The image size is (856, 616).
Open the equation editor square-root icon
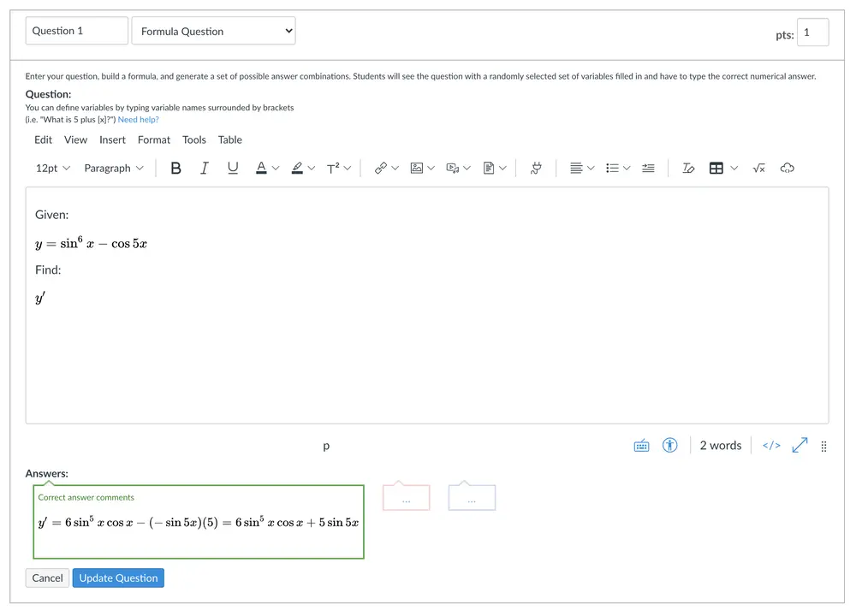(x=758, y=168)
